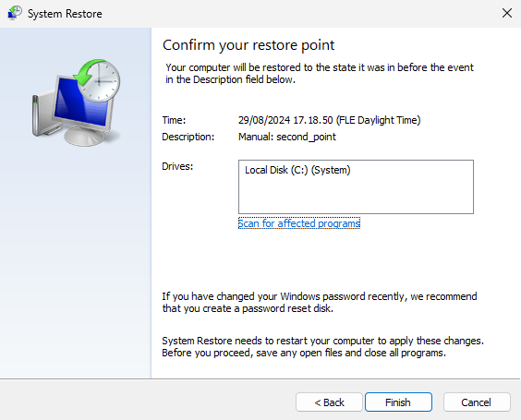Click Scan for affected programs link
The width and height of the screenshot is (521, 420).
[299, 223]
